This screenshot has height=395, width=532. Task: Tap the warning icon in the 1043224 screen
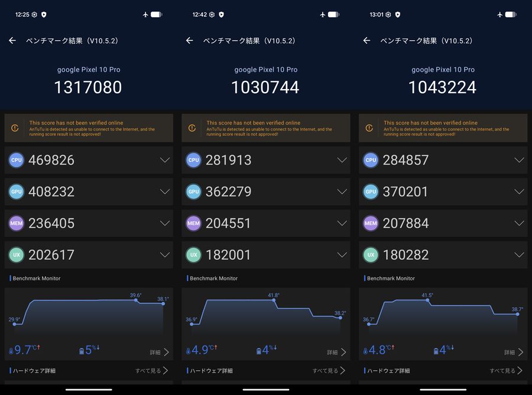pyautogui.click(x=369, y=128)
